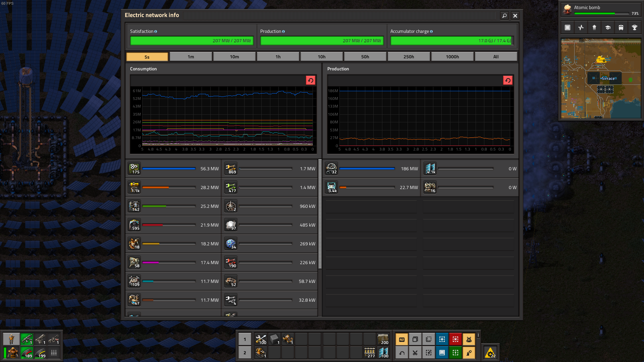This screenshot has height=362, width=644.
Task: Open quickbar row 2 selector
Action: pos(245,353)
